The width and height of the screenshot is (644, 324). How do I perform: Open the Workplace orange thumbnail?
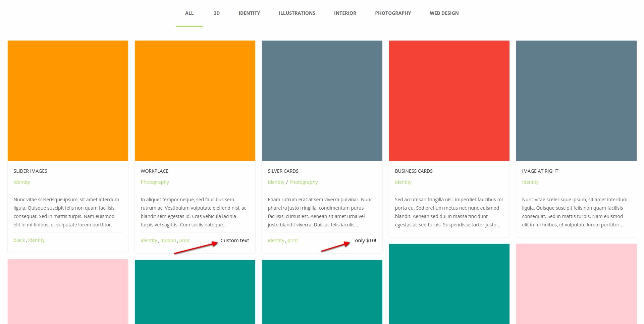click(x=195, y=101)
